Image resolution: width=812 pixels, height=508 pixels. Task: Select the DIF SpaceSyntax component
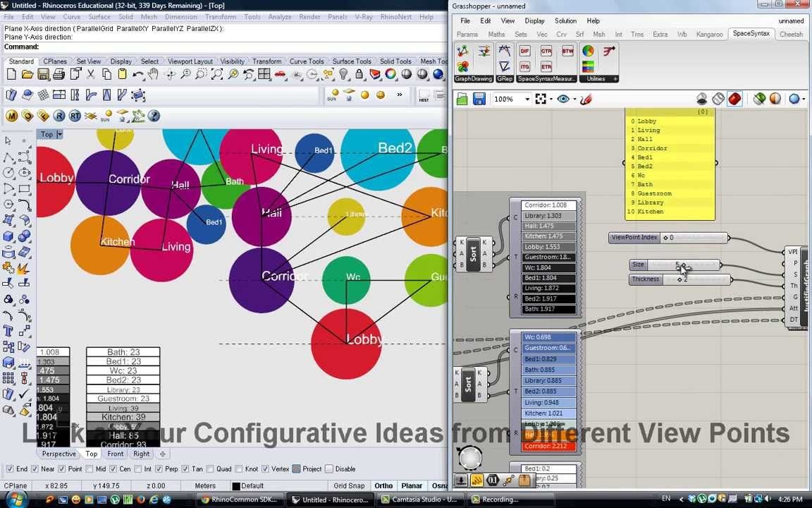[x=525, y=52]
